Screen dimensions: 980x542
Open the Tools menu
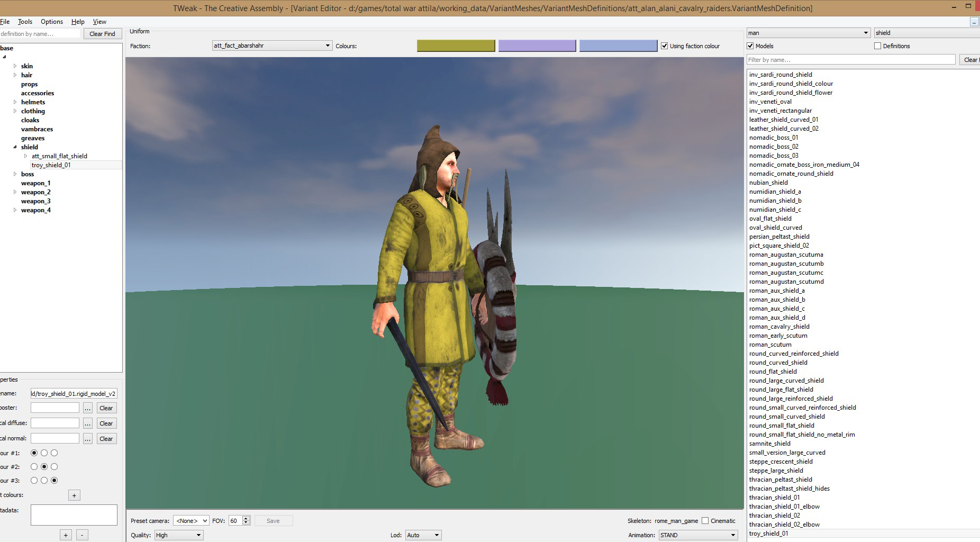tap(25, 22)
